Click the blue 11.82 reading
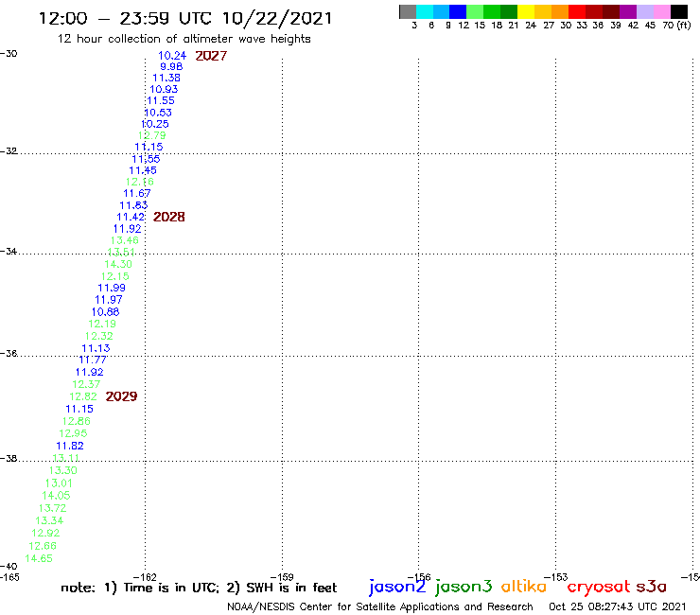Image resolution: width=700 pixels, height=615 pixels. pos(70,446)
